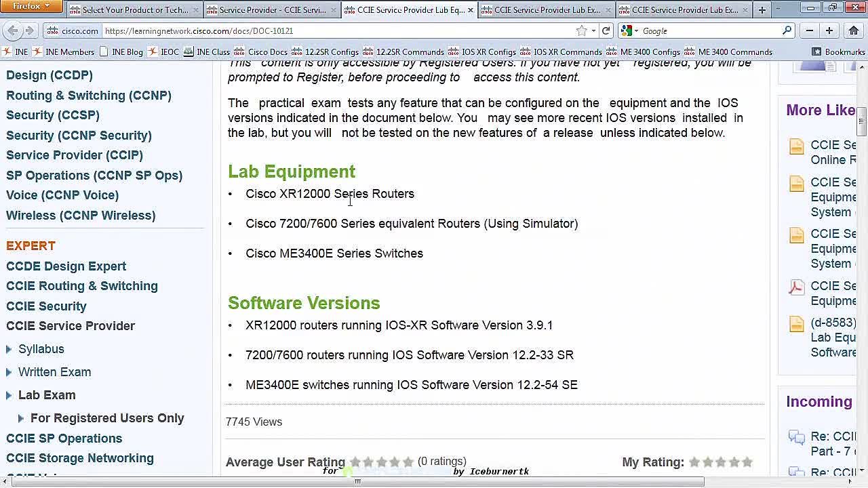The width and height of the screenshot is (868, 488).
Task: Open the SP Operations (CCNP SP Ops) link
Action: point(94,176)
